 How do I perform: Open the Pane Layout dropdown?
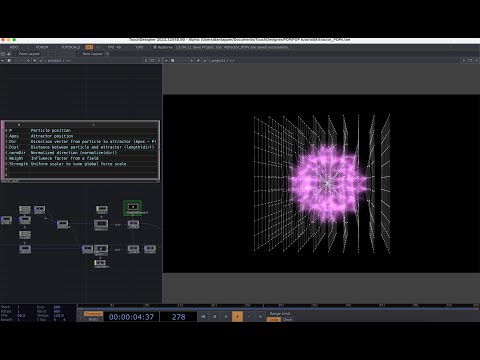pyautogui.click(x=29, y=54)
